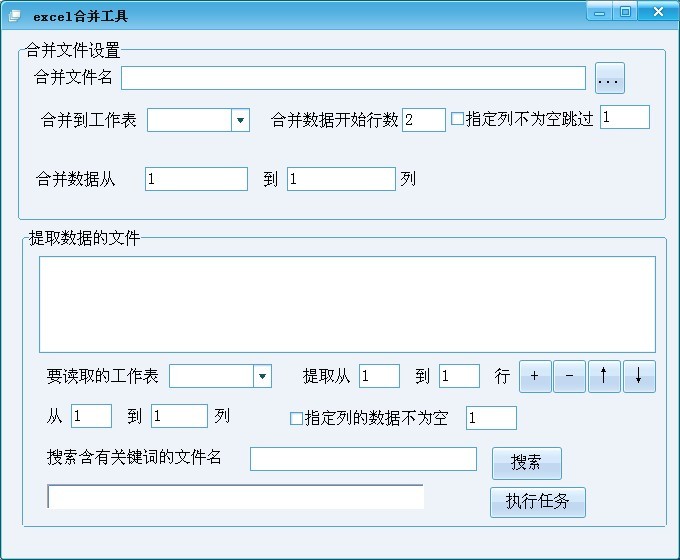Close the excel合并工具 window
680x560 pixels.
tap(657, 13)
